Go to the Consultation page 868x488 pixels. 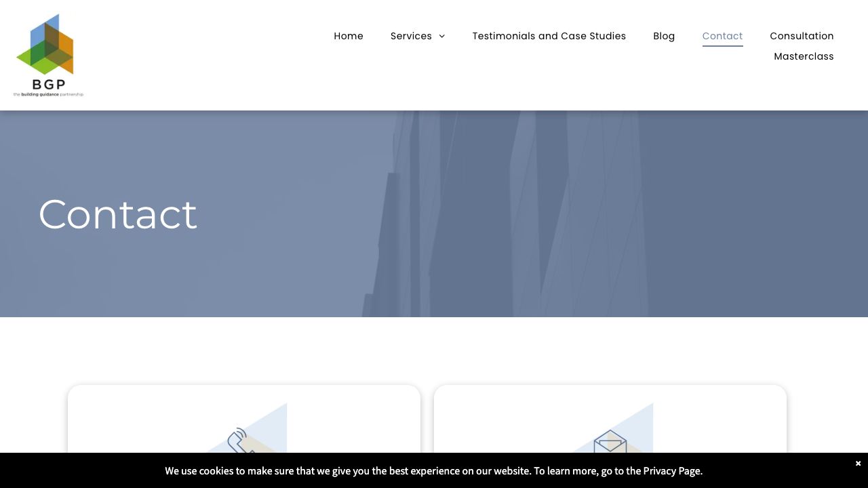[802, 36]
